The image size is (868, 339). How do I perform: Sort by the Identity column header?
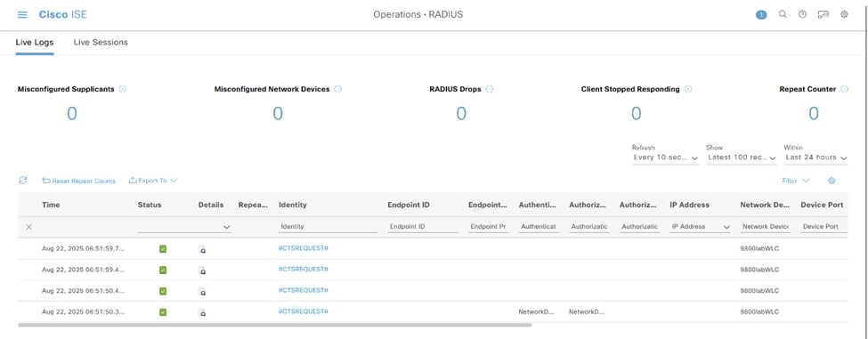293,205
